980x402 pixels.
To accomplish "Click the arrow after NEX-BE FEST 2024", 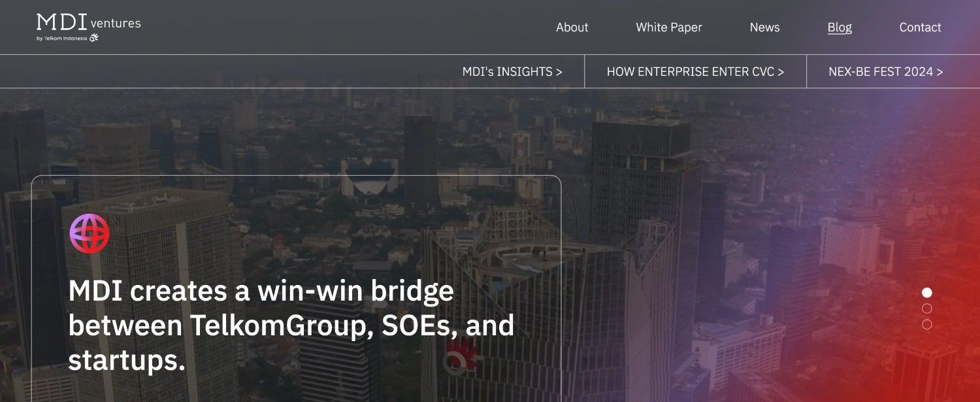I will (939, 72).
